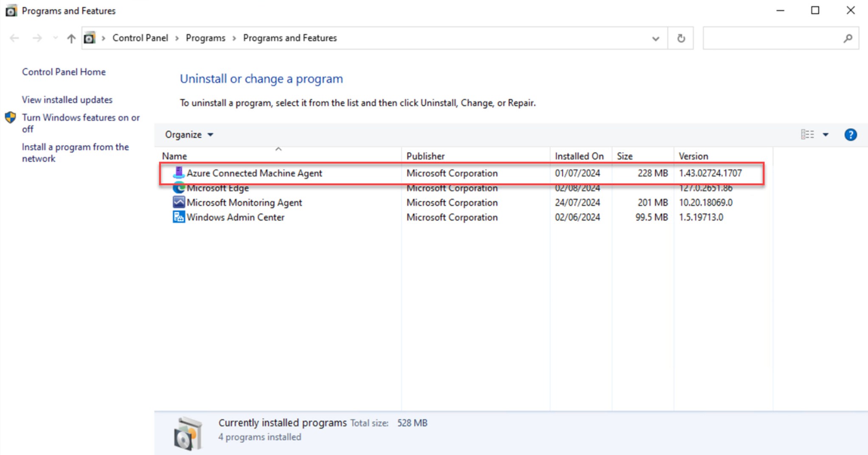The width and height of the screenshot is (868, 455).
Task: Click the back navigation arrow
Action: coord(14,38)
